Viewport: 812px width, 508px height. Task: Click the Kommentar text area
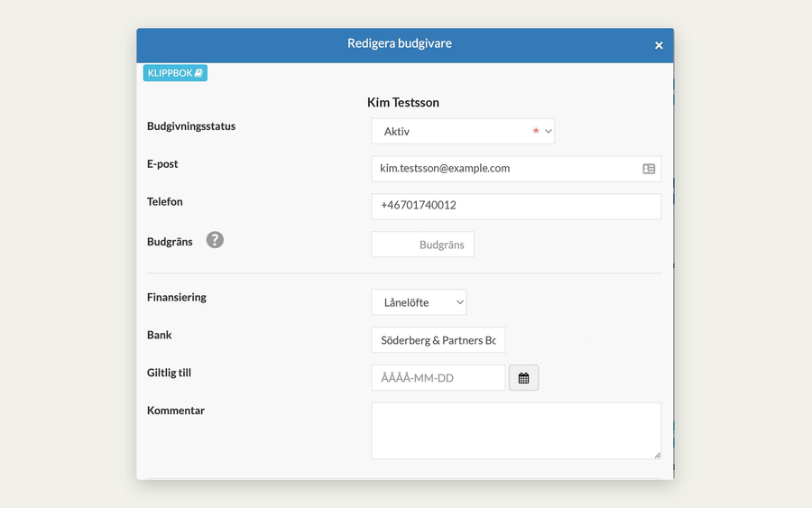click(x=516, y=430)
